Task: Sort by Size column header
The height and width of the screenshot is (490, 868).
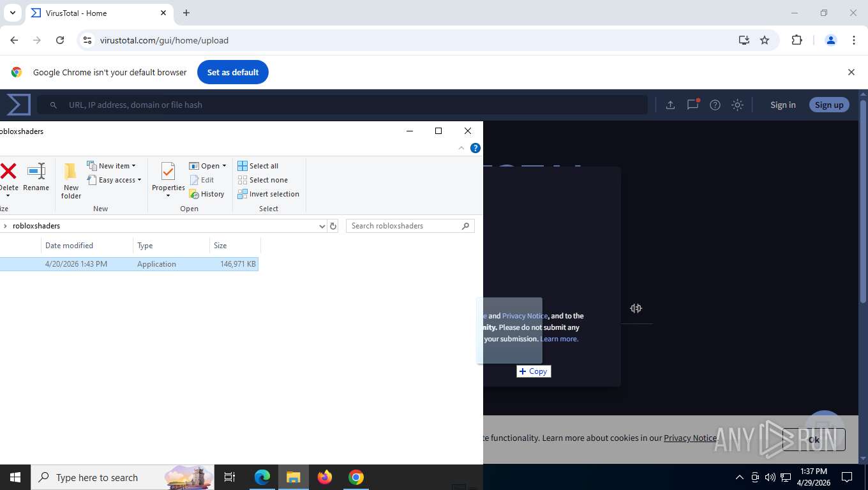Action: coord(235,246)
